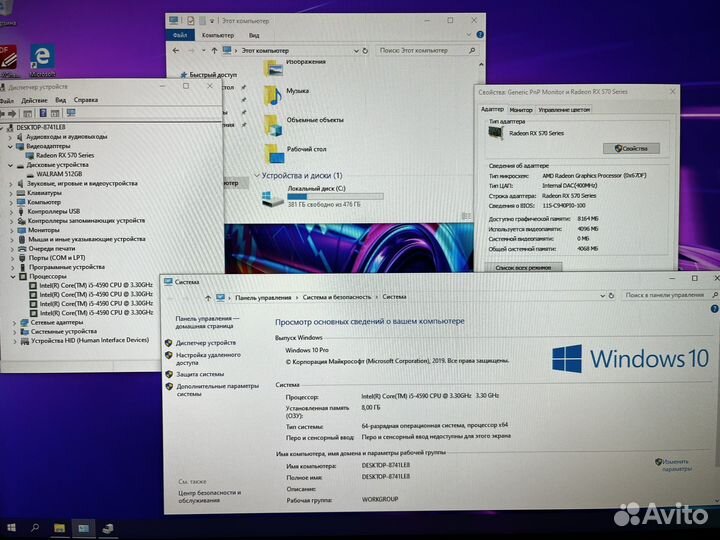Collapse Дисковые устройства tree node

click(x=10, y=165)
